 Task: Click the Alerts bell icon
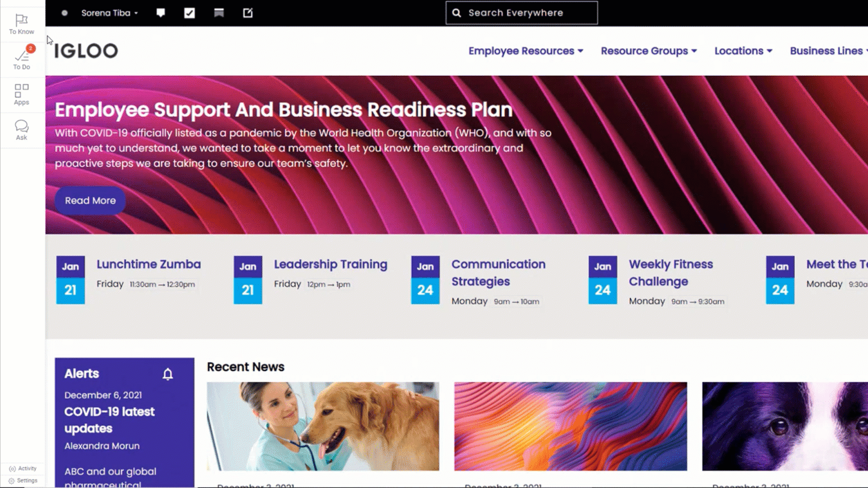coord(168,374)
